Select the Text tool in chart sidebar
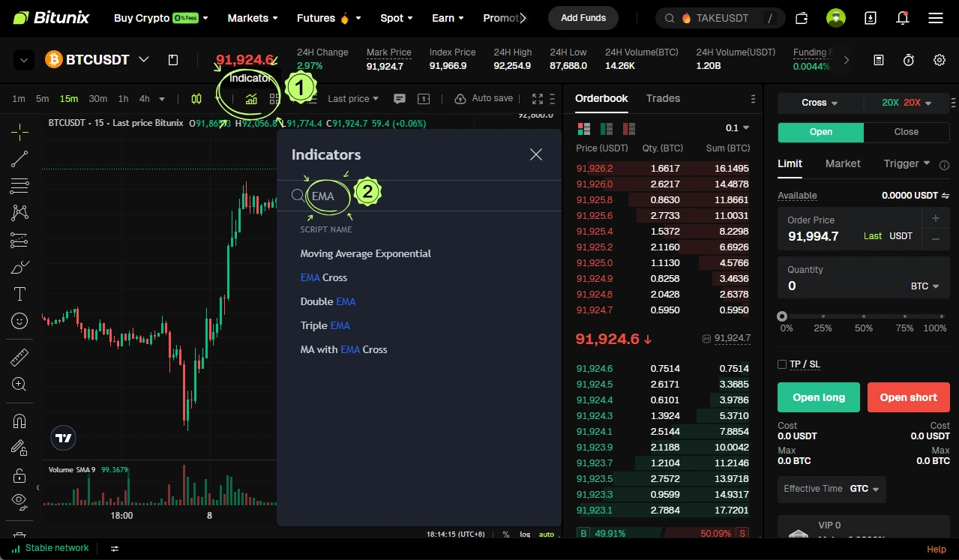Image resolution: width=959 pixels, height=560 pixels. pos(19,294)
